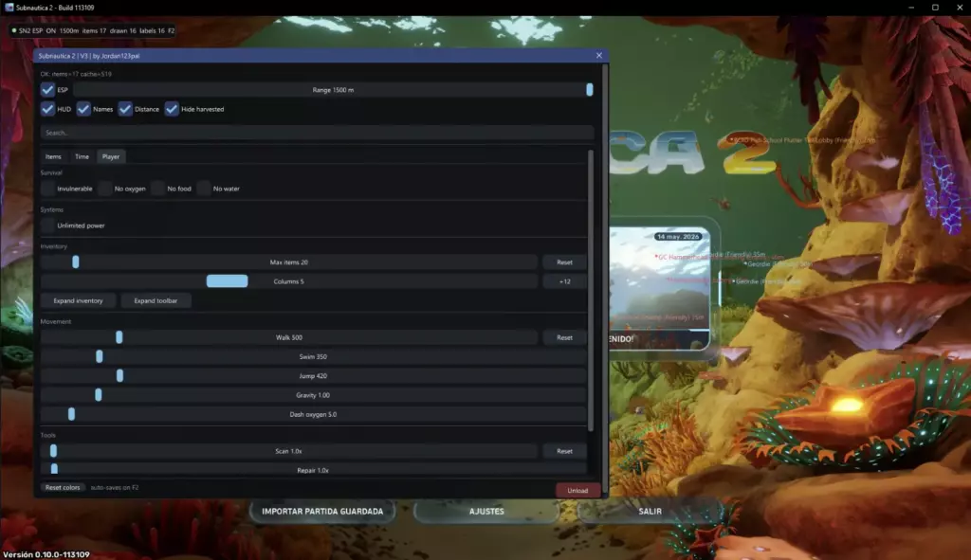Close the Subnautica 2 V3 mod panel
The height and width of the screenshot is (560, 971).
(x=599, y=56)
